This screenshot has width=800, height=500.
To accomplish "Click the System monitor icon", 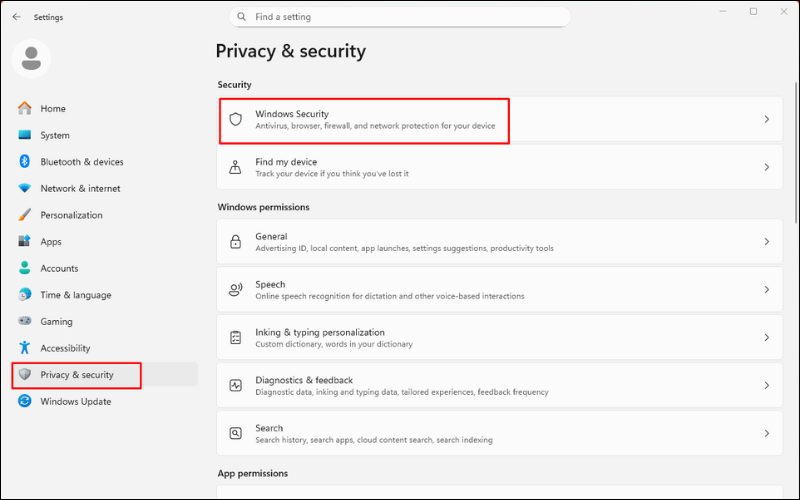I will point(24,135).
